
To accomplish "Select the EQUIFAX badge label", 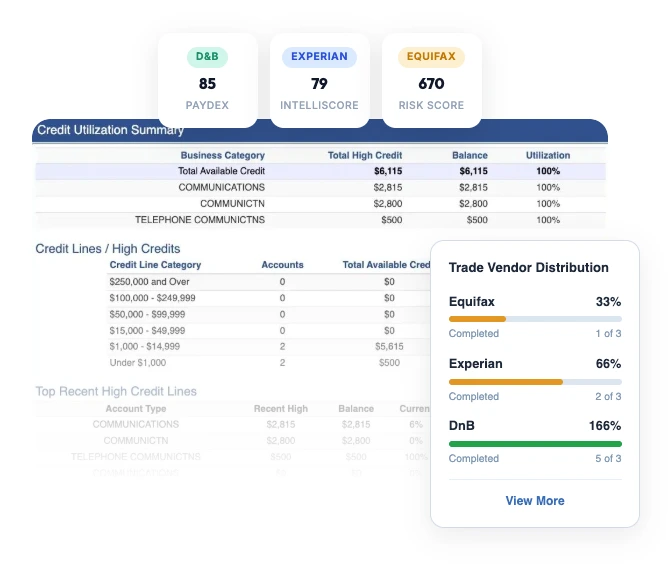I will [431, 57].
